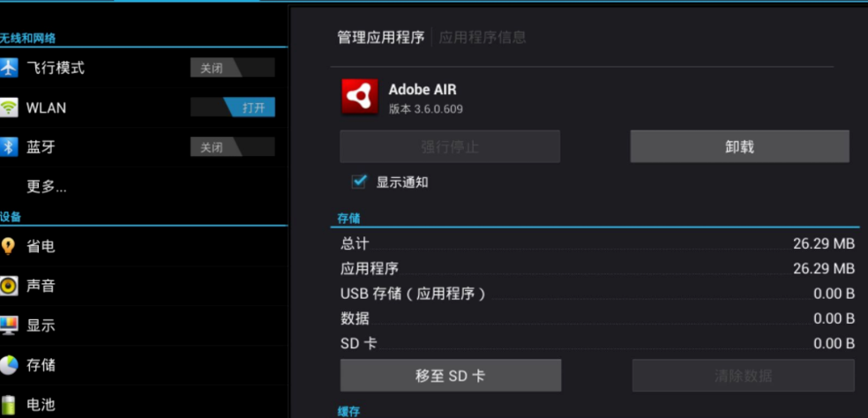The image size is (868, 418).
Task: Click the 强行停止 button
Action: (450, 146)
